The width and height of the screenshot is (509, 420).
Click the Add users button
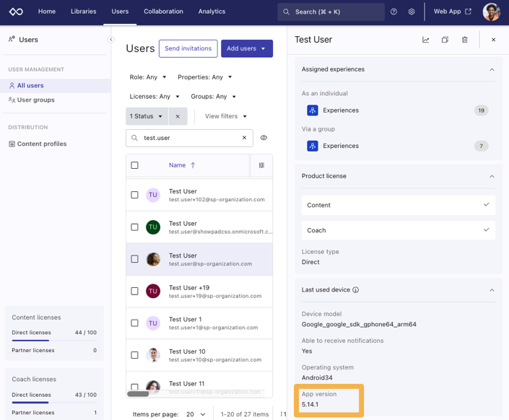(x=247, y=48)
